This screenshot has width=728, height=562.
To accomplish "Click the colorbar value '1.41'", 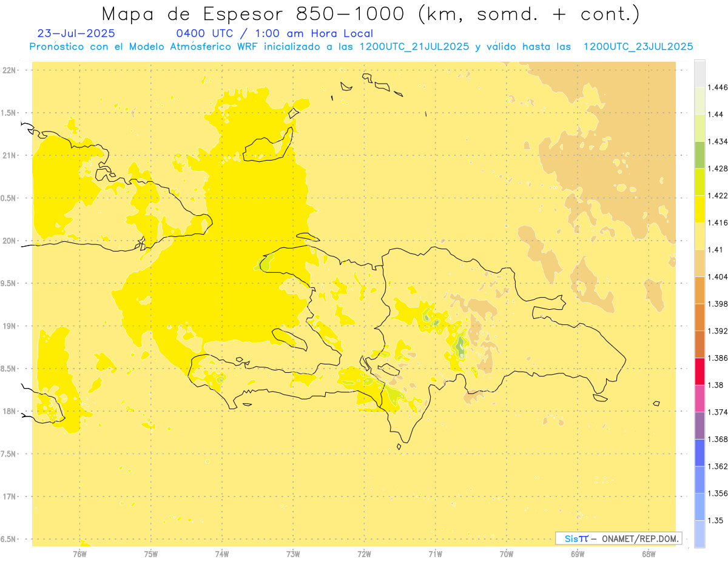I will 715,249.
